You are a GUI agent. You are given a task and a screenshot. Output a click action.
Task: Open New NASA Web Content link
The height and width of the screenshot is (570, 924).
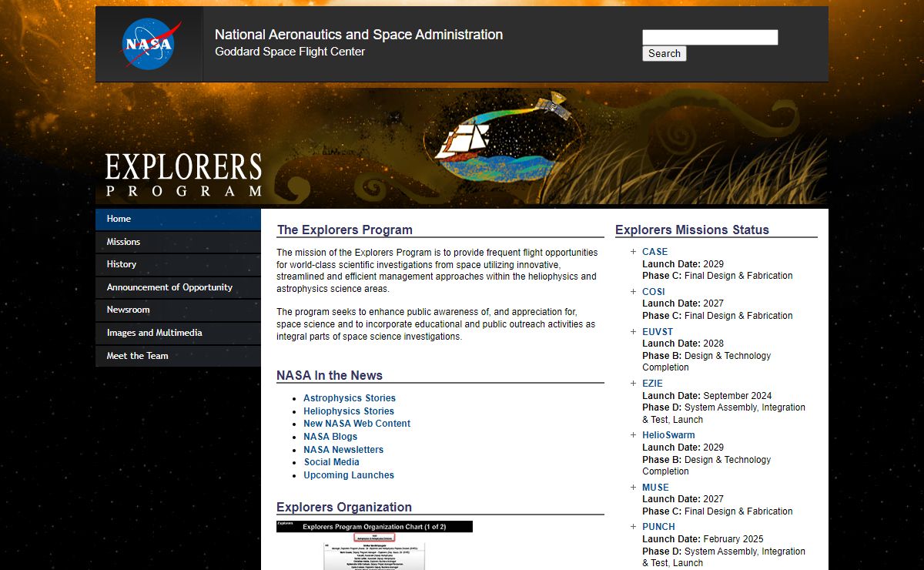357,424
